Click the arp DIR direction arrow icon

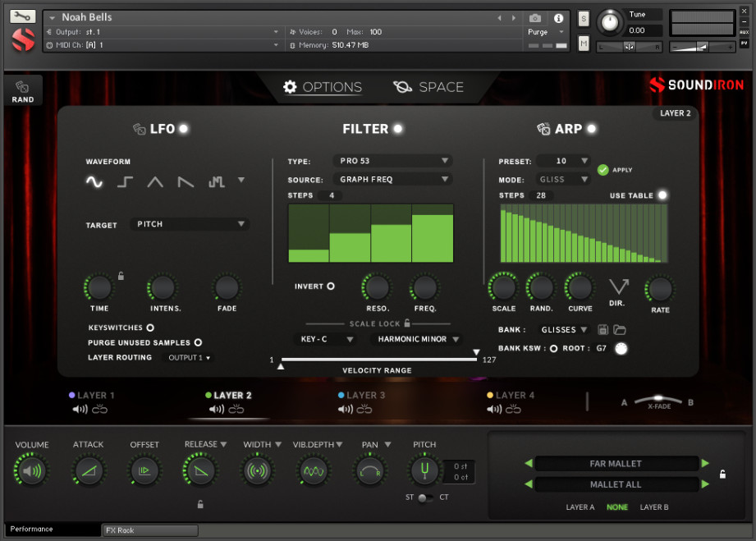[619, 287]
